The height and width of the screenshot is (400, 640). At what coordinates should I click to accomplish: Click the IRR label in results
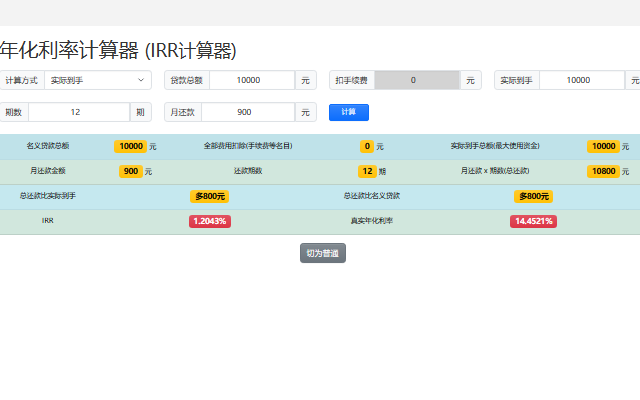pyautogui.click(x=48, y=220)
